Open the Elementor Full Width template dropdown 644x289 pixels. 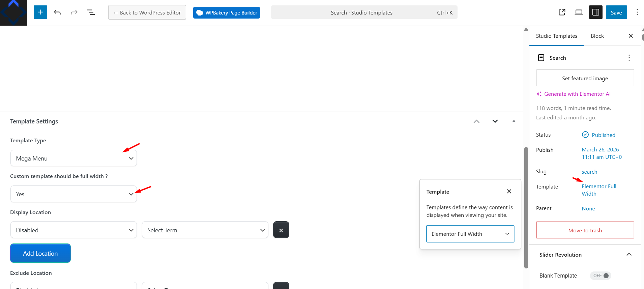click(x=470, y=234)
